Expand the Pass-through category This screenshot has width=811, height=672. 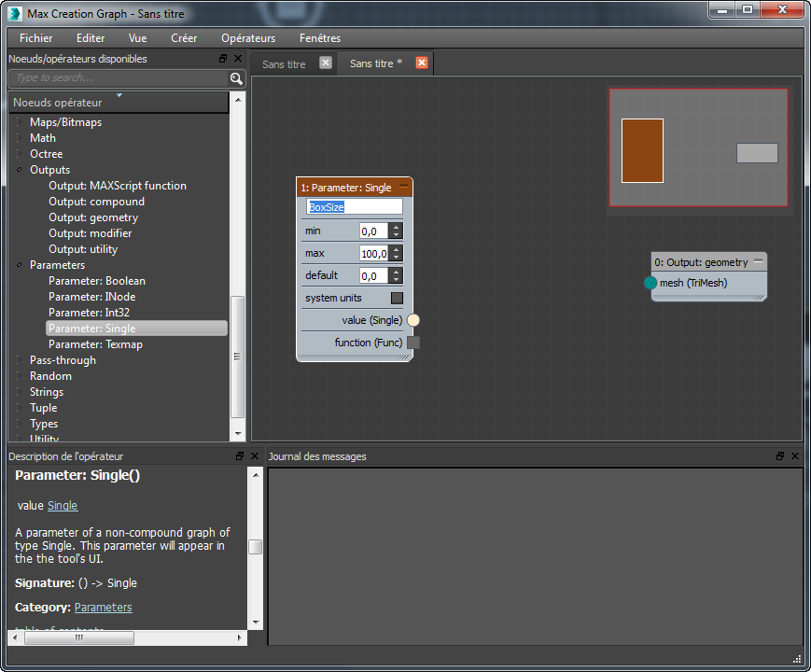pos(20,360)
